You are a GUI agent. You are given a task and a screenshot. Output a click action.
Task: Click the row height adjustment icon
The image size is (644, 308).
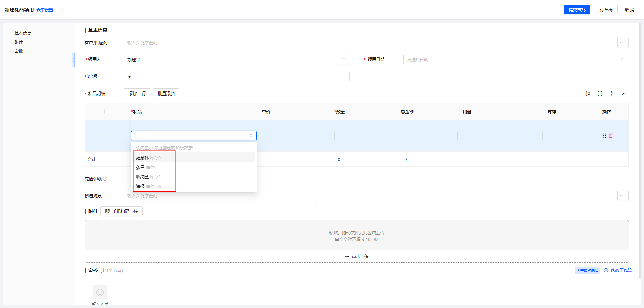pos(588,94)
